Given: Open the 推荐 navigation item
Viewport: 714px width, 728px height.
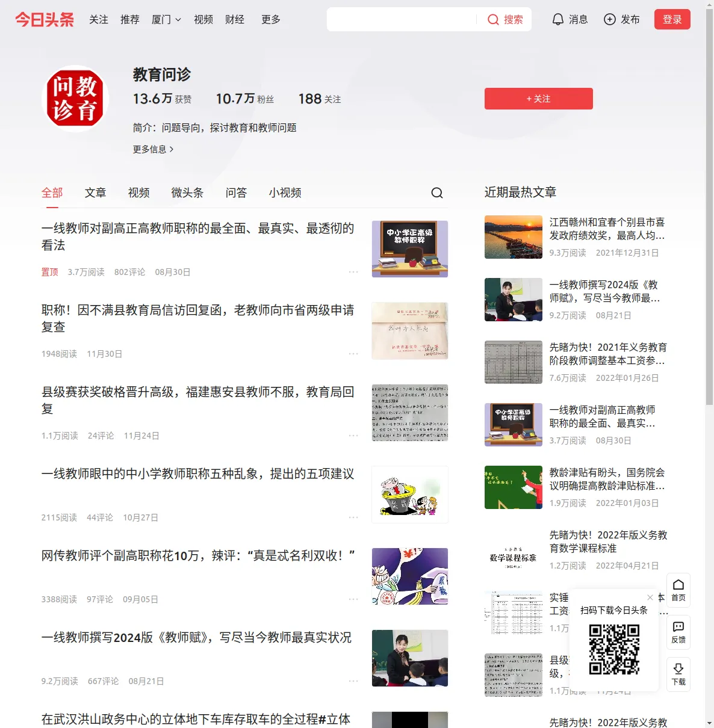Looking at the screenshot, I should [x=130, y=20].
